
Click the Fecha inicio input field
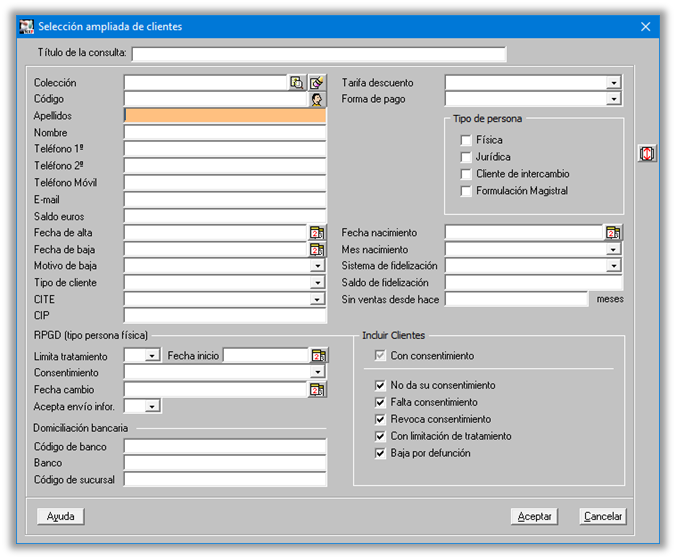[x=266, y=356]
